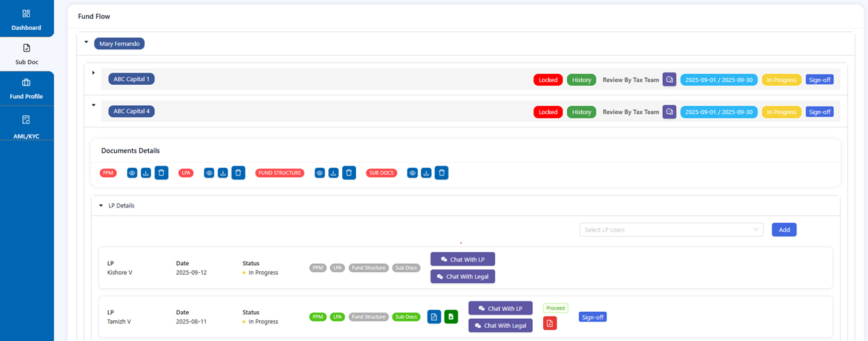
Task: View the PPM document with eye icon
Action: 132,173
